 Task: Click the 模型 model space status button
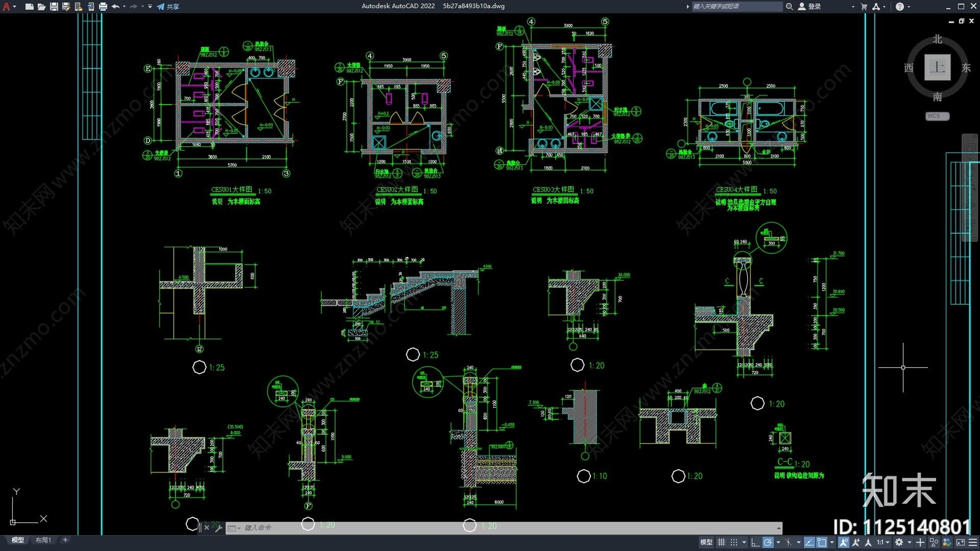tap(706, 542)
